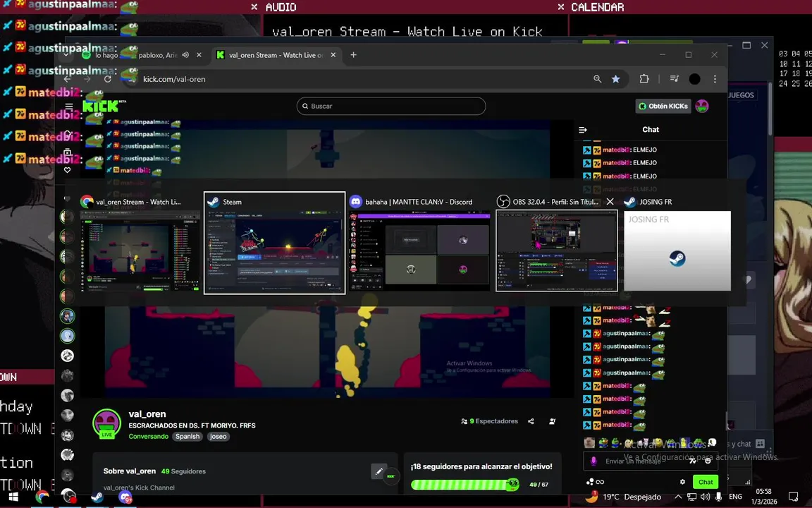Switch to val_oren Stream Chrome window thumbnail
The height and width of the screenshot is (508, 812).
140,243
